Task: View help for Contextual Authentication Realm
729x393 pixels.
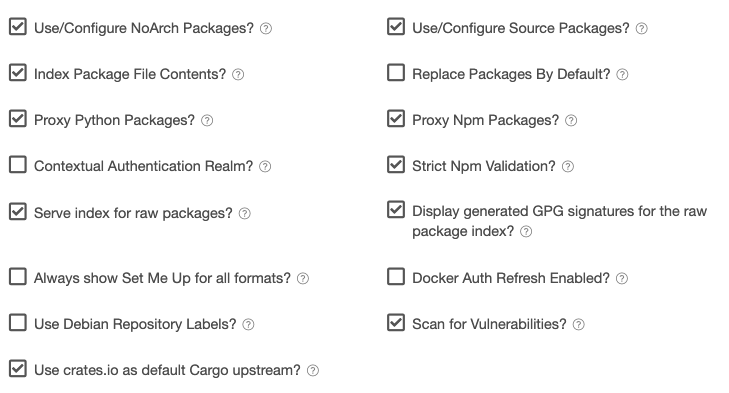Action: coord(265,167)
